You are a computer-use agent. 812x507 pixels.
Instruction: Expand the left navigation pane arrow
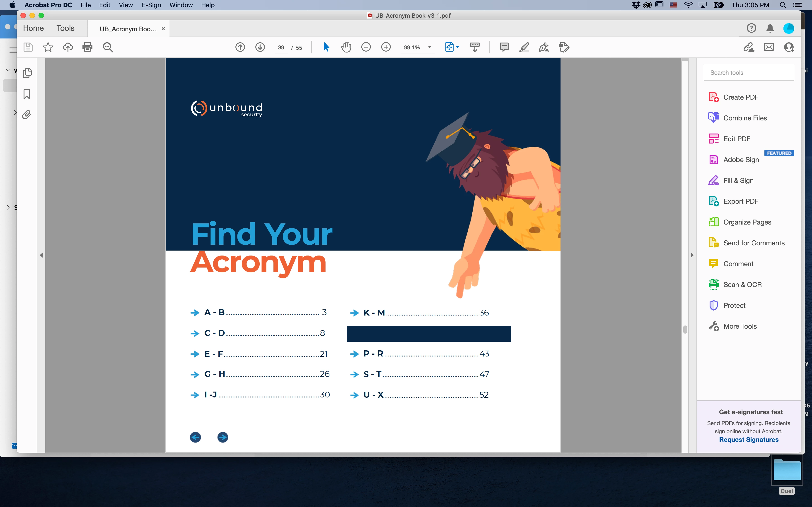tap(41, 255)
